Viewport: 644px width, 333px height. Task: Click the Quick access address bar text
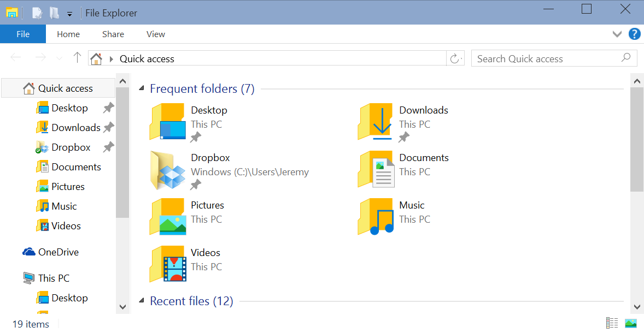pyautogui.click(x=147, y=59)
